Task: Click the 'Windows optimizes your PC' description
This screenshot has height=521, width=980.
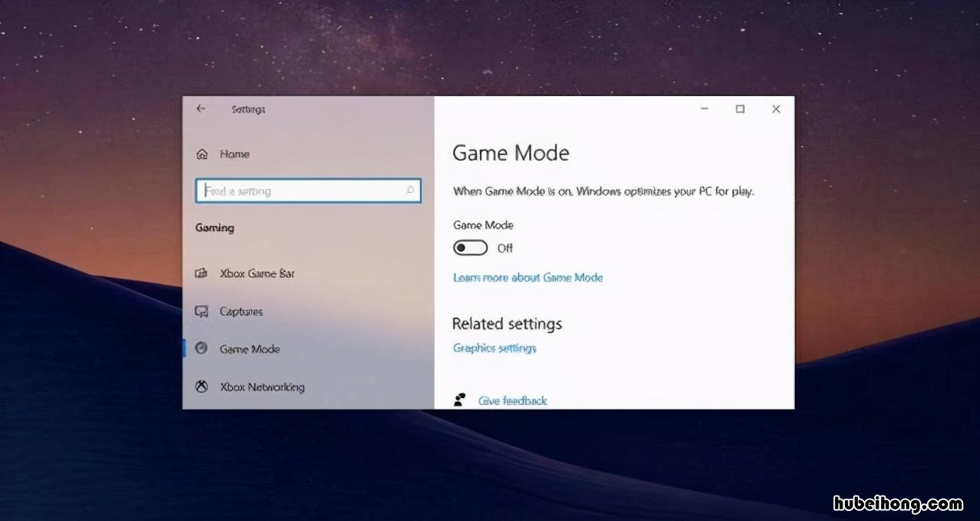Action: [604, 191]
